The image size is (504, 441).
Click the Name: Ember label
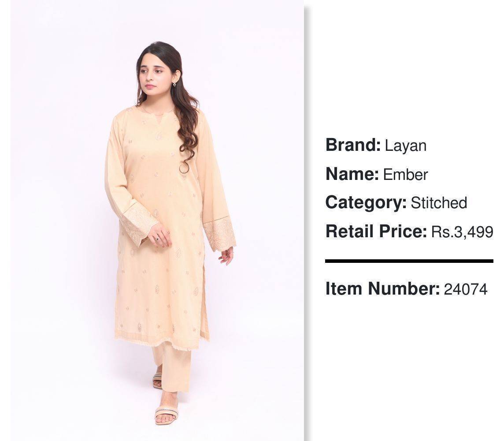(x=376, y=174)
